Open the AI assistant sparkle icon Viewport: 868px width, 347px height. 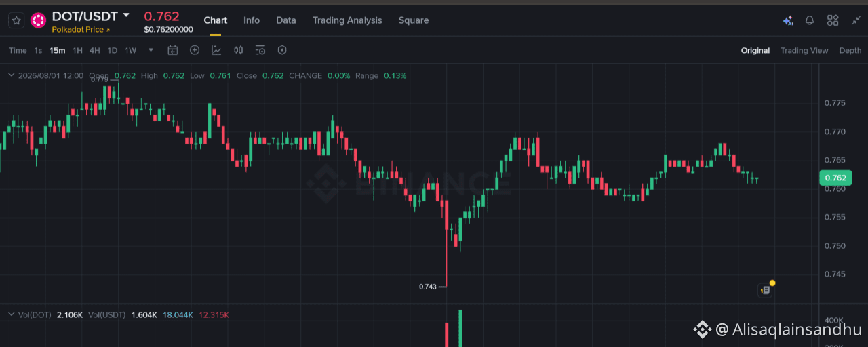point(787,21)
